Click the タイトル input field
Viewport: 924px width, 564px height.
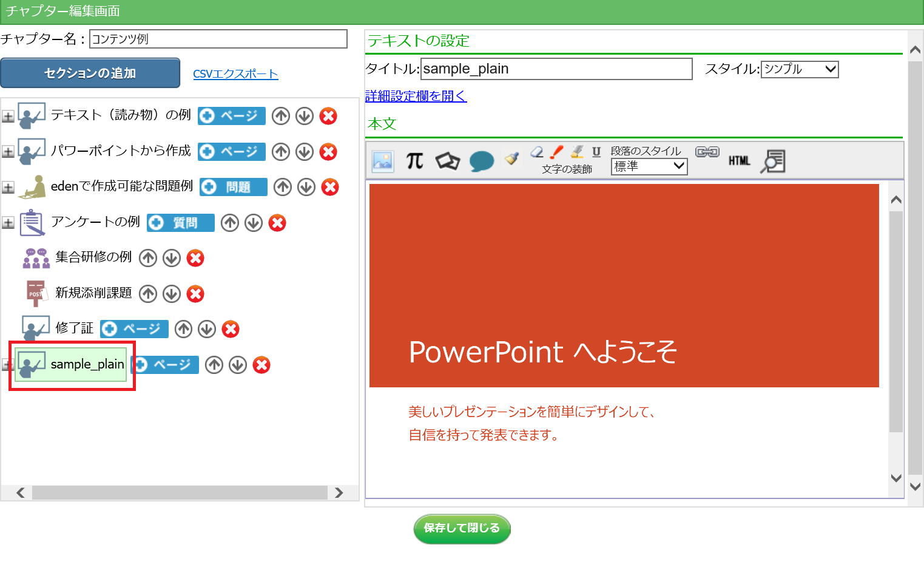[x=556, y=69]
